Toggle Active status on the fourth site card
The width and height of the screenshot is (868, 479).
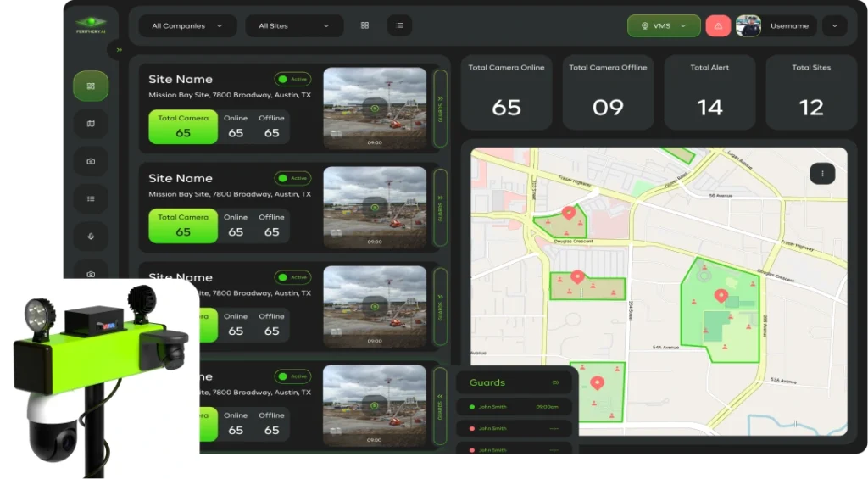point(293,376)
